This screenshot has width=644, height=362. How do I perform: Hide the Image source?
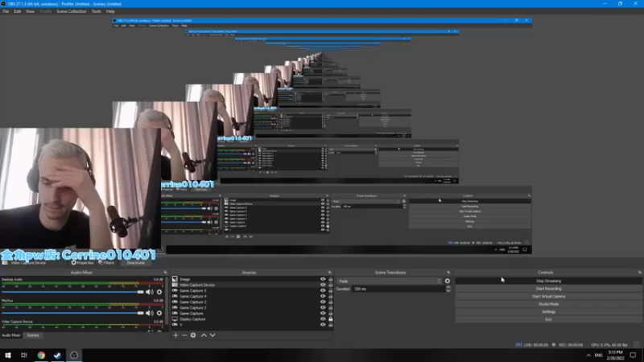(323, 279)
